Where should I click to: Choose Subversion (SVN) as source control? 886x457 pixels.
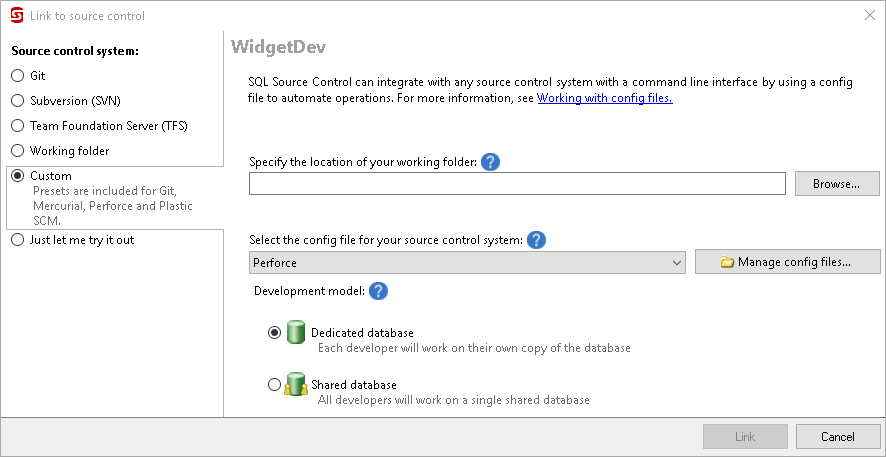click(x=17, y=101)
